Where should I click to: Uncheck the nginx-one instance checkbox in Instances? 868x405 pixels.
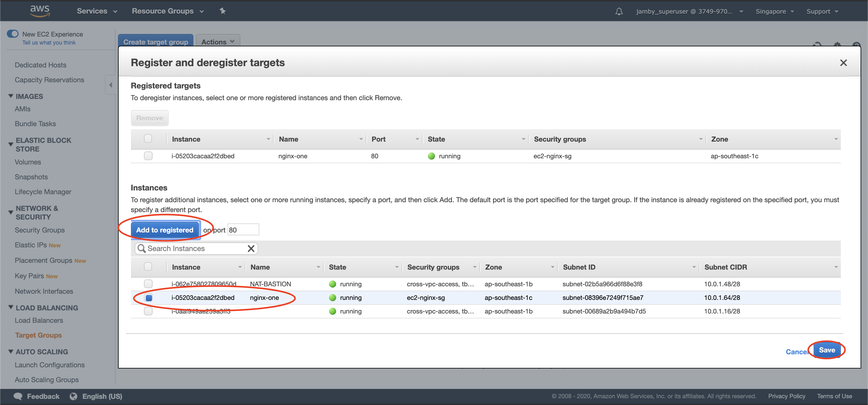pyautogui.click(x=149, y=297)
